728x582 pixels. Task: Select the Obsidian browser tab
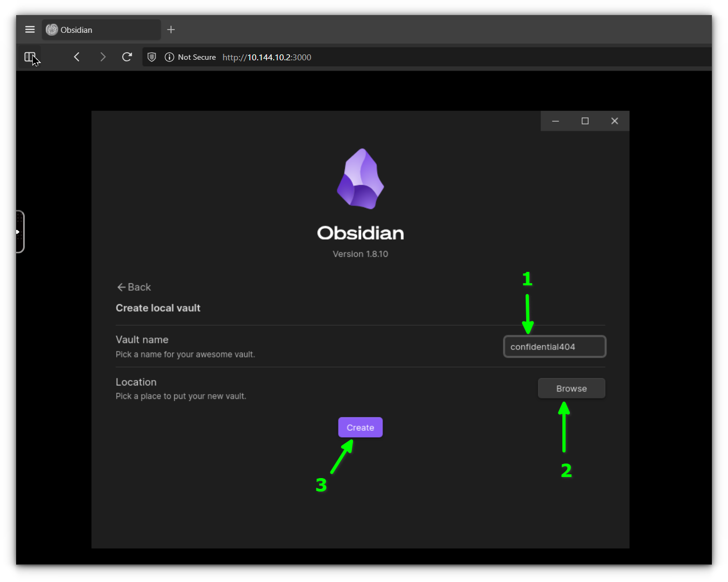point(101,30)
